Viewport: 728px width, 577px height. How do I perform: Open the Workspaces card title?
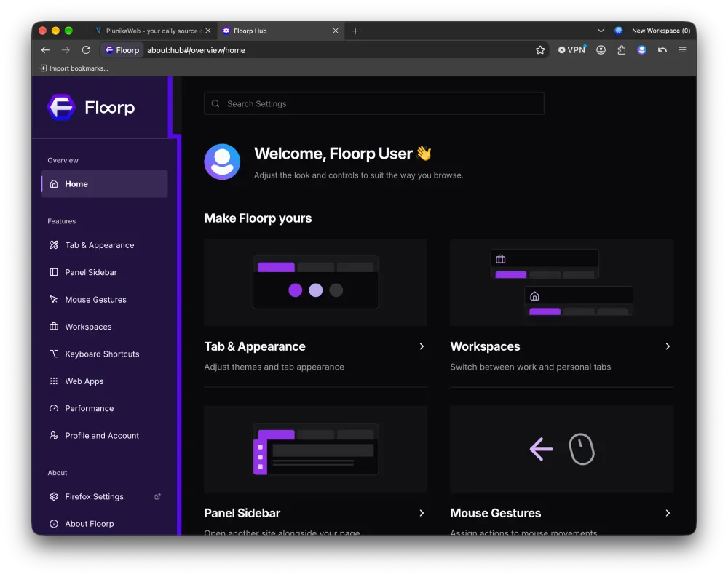pos(485,347)
